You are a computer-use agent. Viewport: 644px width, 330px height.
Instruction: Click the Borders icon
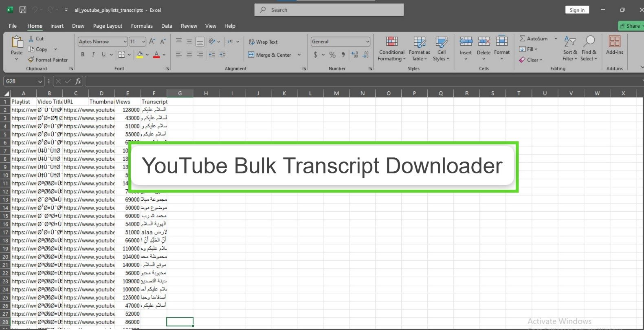coord(121,55)
